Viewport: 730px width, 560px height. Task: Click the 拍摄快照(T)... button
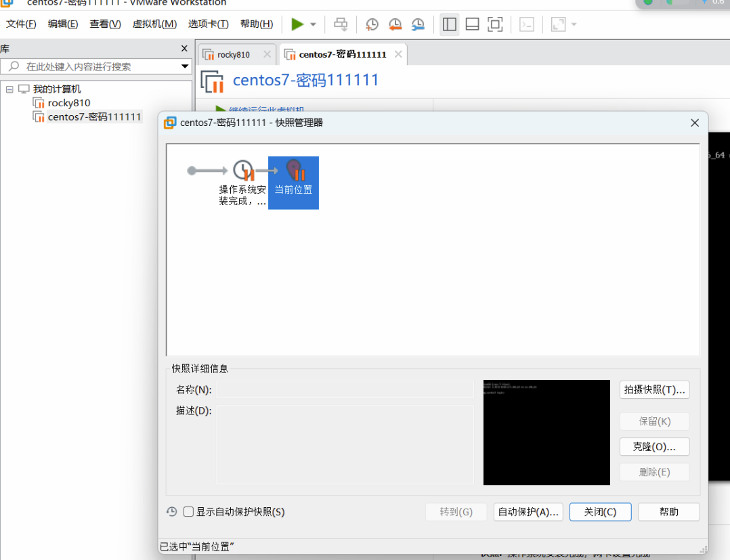tap(655, 389)
